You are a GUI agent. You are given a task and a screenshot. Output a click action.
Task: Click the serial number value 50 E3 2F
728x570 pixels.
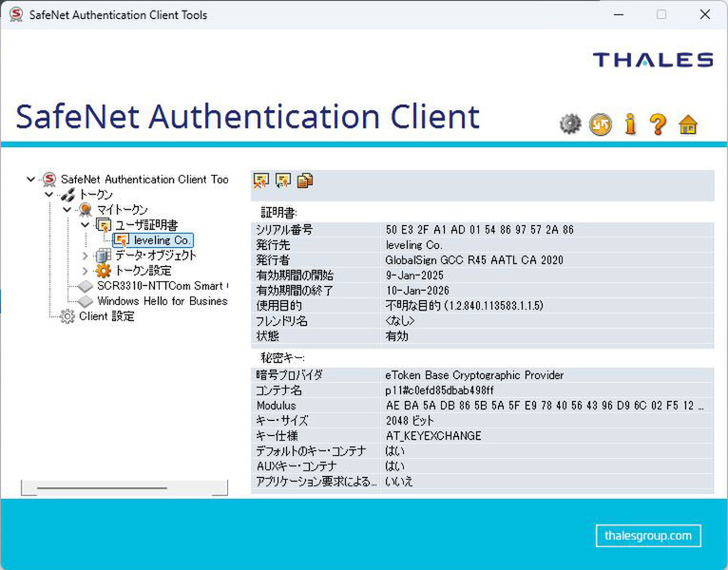pyautogui.click(x=480, y=230)
